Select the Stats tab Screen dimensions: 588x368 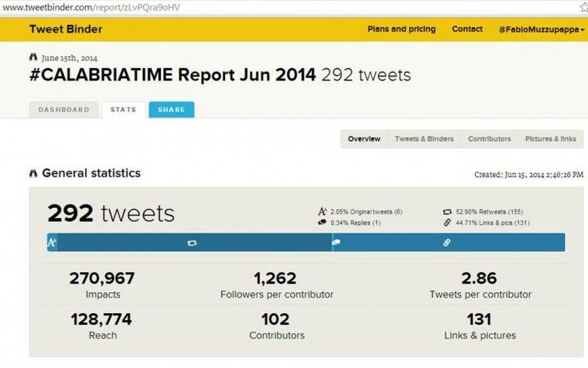click(123, 110)
